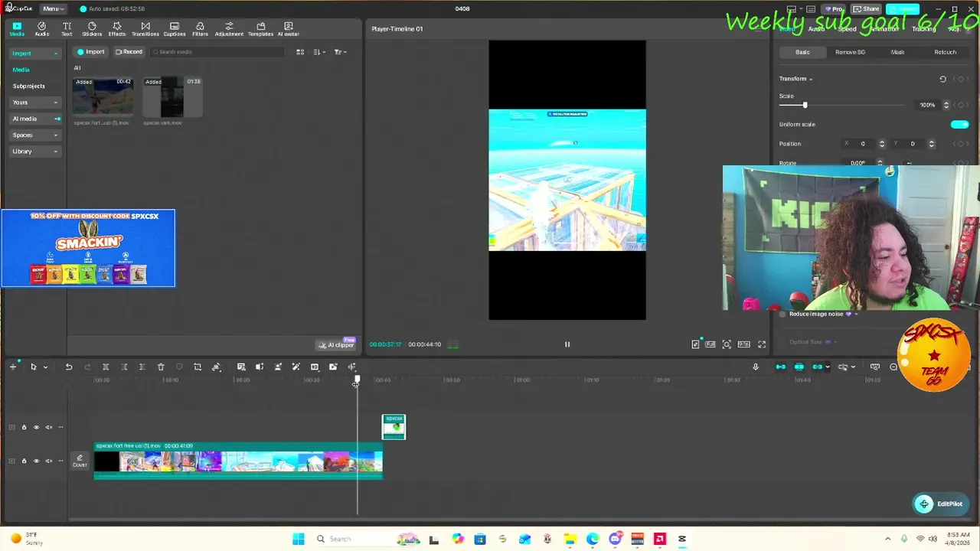Open the Transitions tab
The height and width of the screenshot is (551, 980).
coord(145,29)
